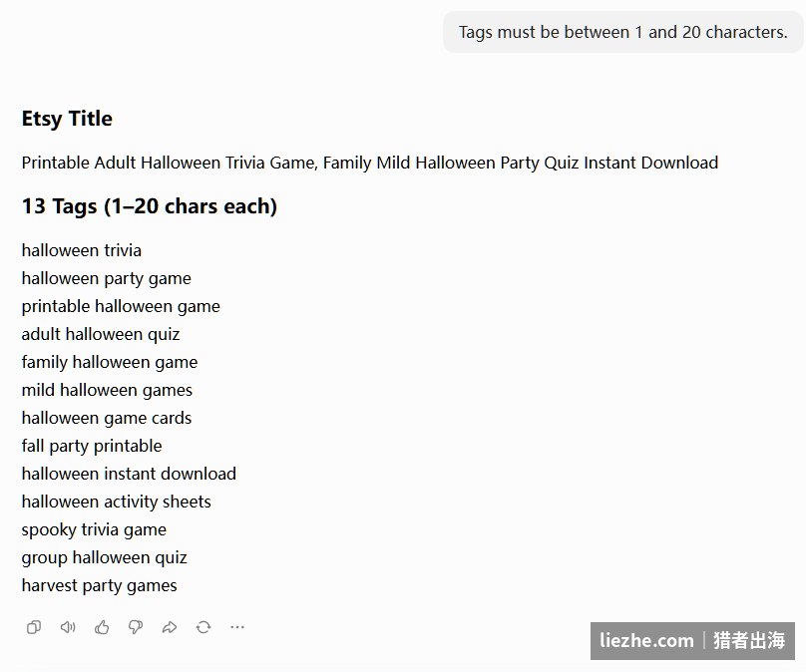Select the 'spooky trivia game' tag line
Screen dimensions: 806x672
pos(94,529)
